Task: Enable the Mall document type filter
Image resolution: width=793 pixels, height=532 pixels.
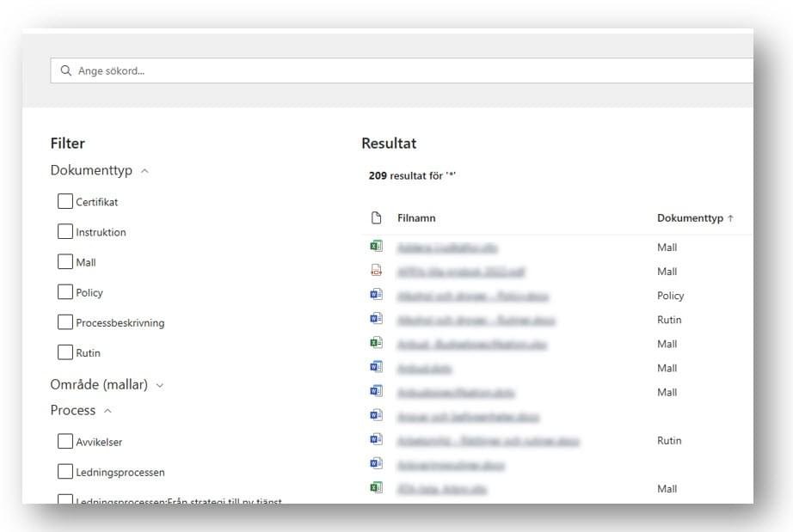Action: click(x=65, y=262)
